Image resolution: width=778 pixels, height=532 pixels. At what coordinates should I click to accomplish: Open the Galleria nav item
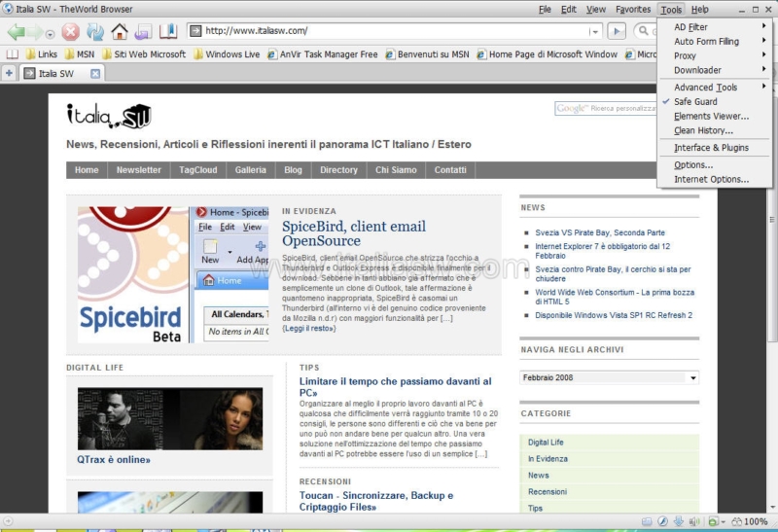pos(251,170)
